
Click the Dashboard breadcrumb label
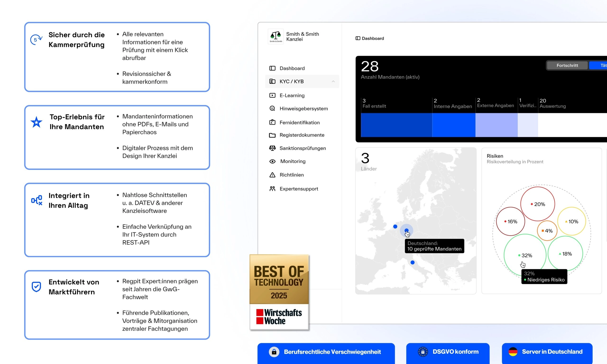point(373,38)
